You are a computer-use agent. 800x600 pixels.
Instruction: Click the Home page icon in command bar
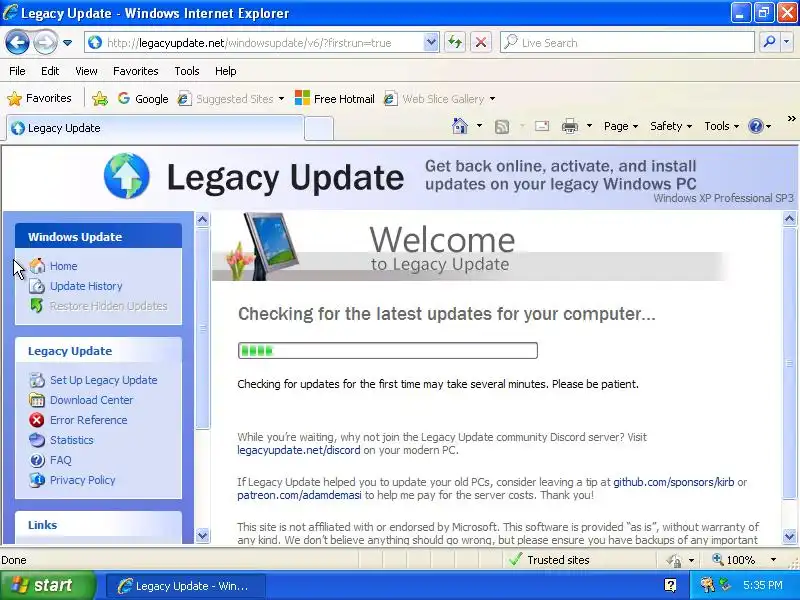[x=460, y=126]
